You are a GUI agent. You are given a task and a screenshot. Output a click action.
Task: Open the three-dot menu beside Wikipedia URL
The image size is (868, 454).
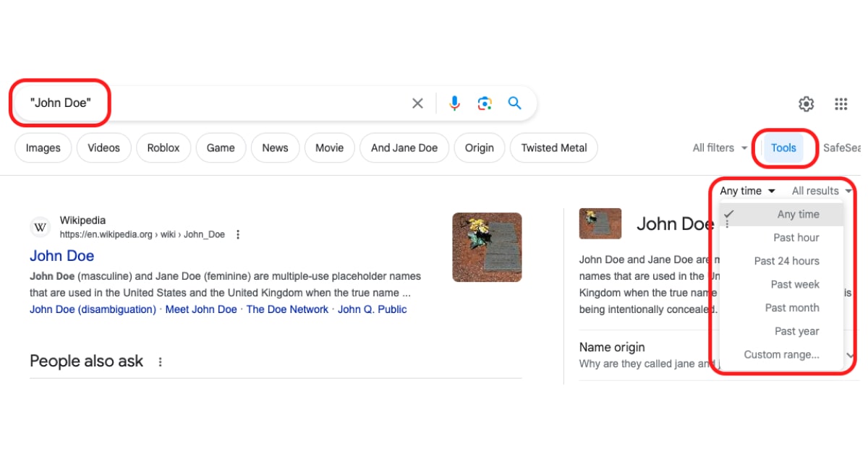coord(238,234)
